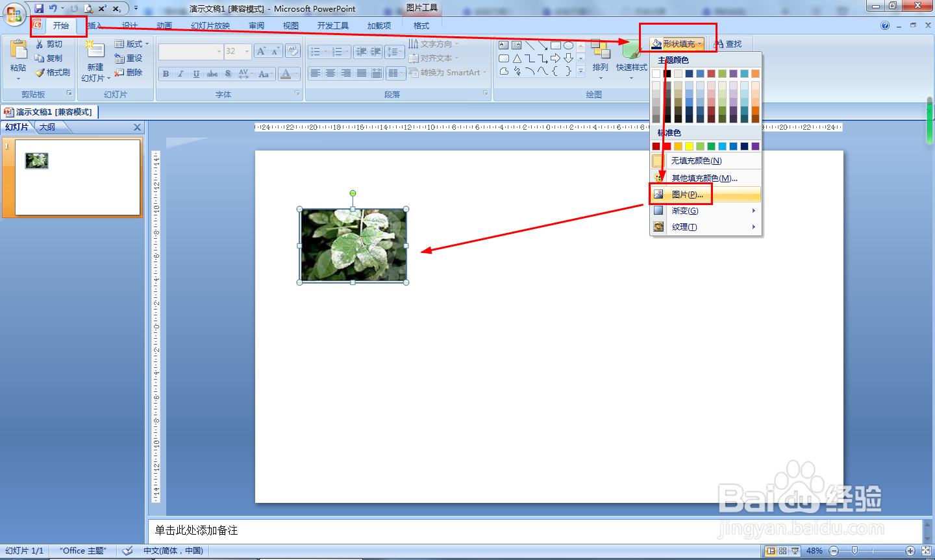Screen dimensions: 935x560
Task: Fit slide to current window icon
Action: pyautogui.click(x=927, y=551)
